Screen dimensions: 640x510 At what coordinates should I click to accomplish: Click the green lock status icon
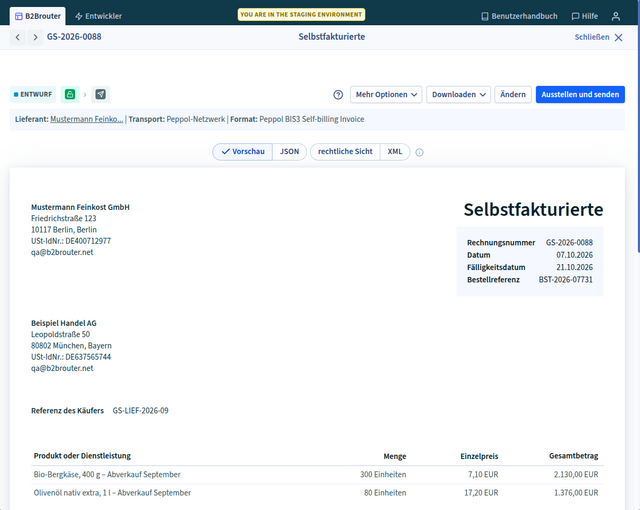(70, 94)
